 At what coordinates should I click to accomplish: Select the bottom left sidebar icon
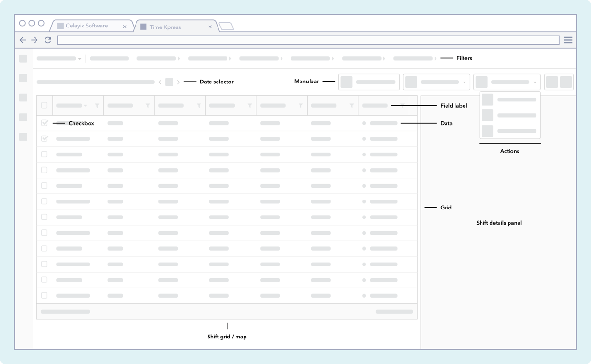click(23, 137)
